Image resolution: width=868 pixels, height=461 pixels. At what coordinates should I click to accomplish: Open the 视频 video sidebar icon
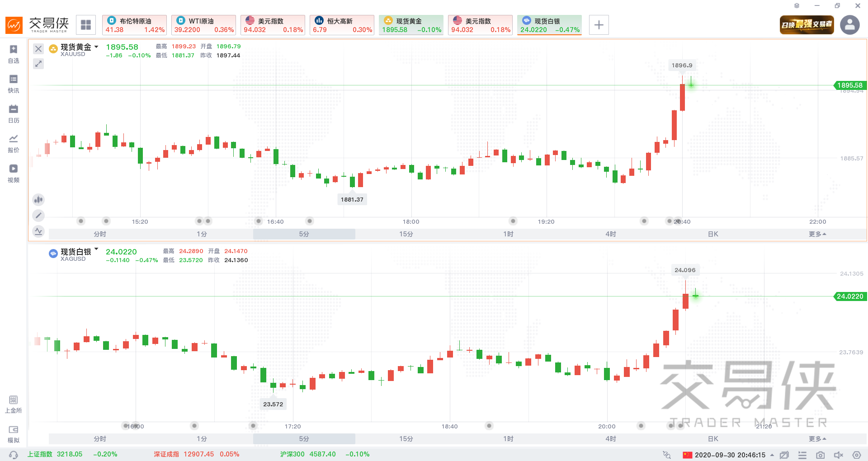coord(14,173)
